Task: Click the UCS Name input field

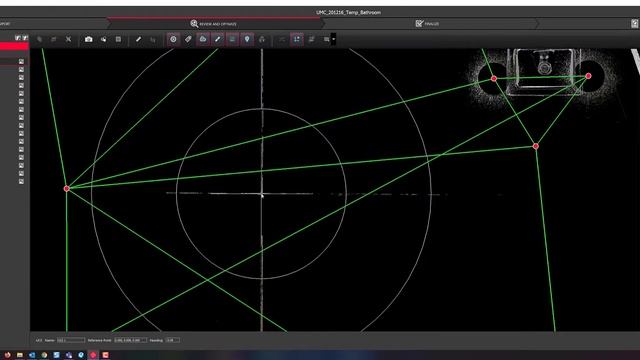Action: 71,340
